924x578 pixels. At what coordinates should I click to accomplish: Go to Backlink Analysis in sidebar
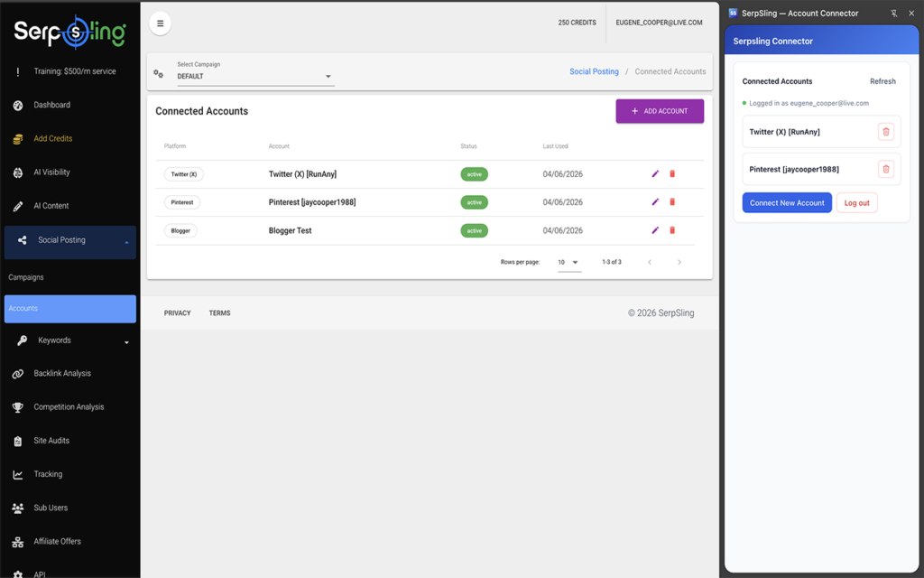pos(62,374)
